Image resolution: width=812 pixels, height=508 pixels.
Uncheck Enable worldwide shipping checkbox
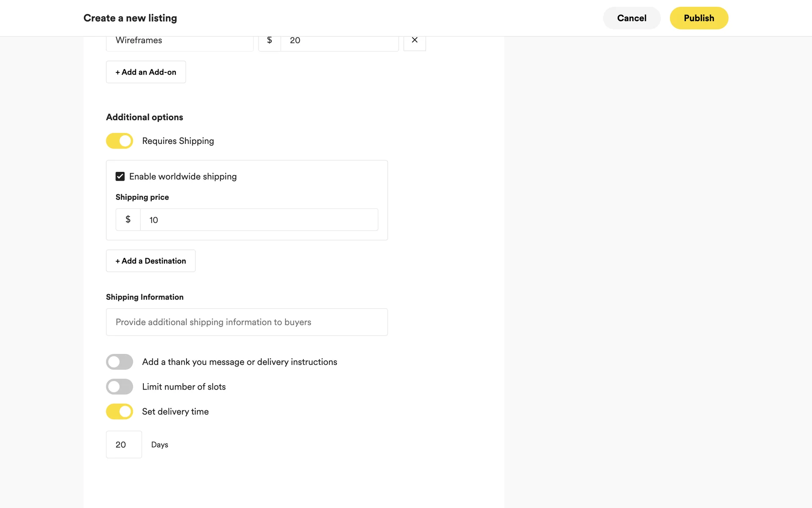(120, 177)
